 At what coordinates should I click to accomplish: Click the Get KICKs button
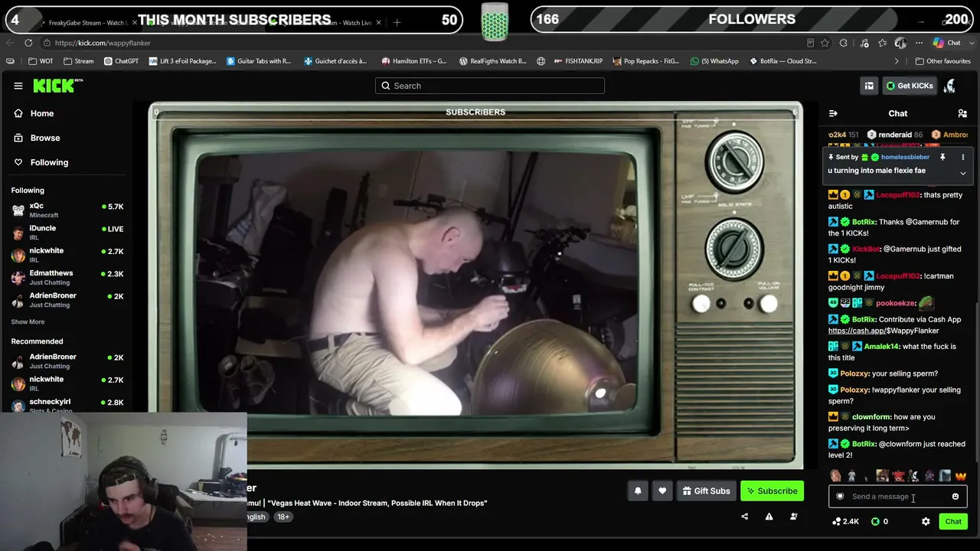(x=910, y=86)
